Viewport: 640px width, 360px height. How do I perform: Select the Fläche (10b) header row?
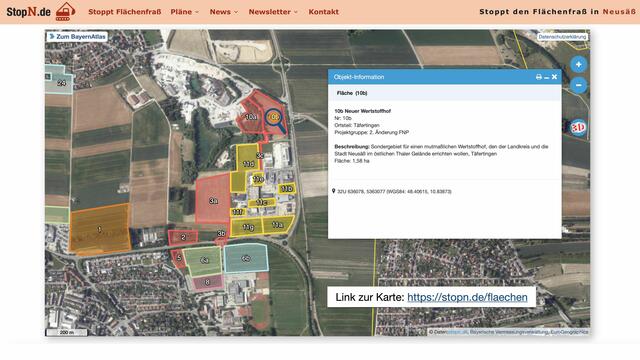tap(444, 93)
